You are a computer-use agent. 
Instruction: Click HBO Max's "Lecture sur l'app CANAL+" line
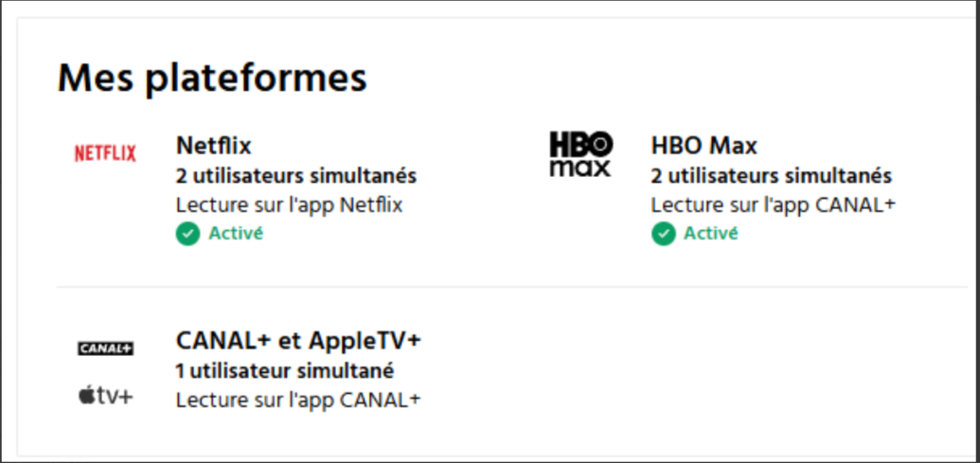[773, 205]
